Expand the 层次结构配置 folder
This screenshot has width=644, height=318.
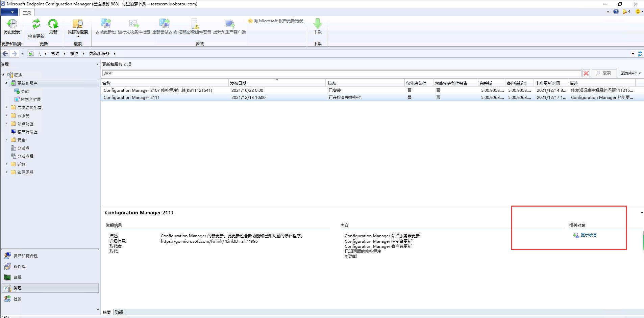[x=6, y=107]
